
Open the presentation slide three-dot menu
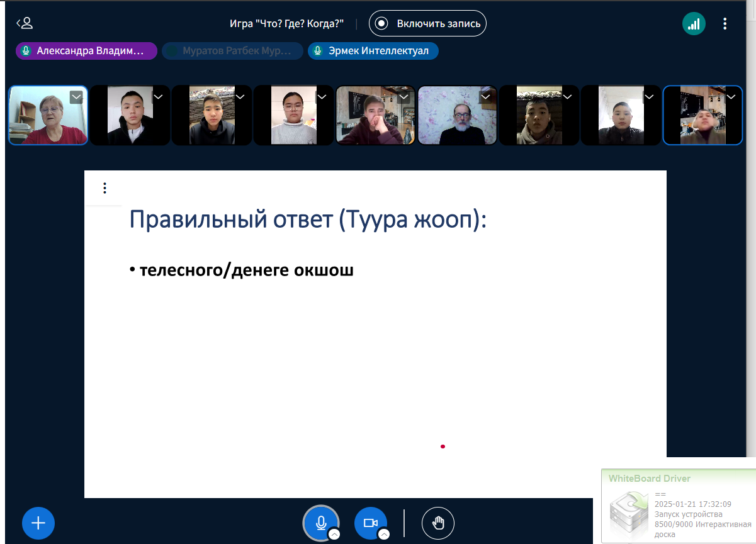click(x=104, y=188)
